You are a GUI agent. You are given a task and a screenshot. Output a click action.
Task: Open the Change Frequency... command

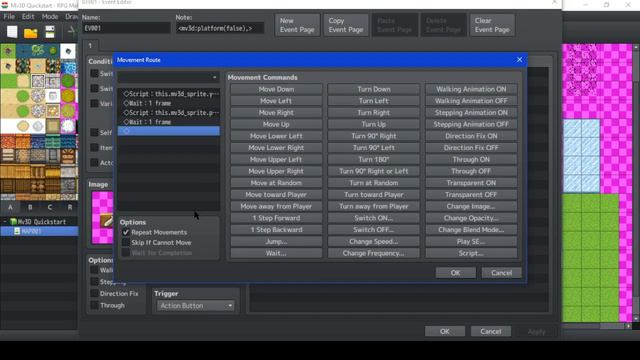[x=373, y=253]
